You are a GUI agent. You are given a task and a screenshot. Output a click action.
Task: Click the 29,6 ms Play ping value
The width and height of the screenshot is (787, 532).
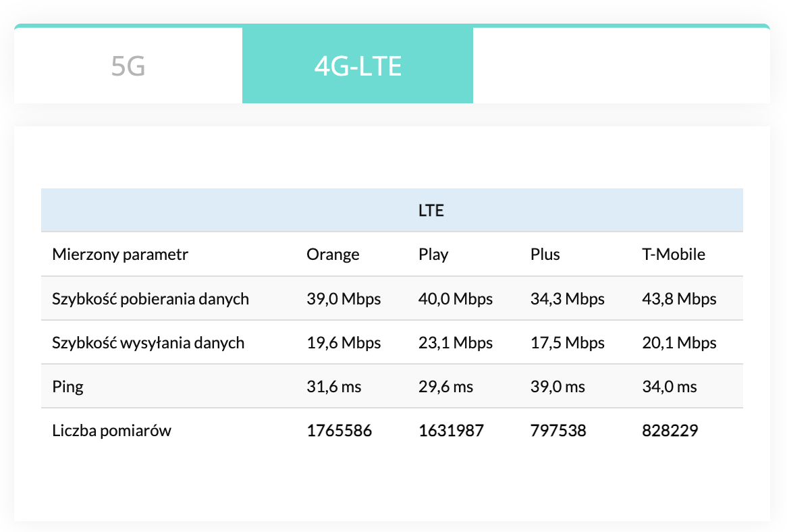(446, 387)
